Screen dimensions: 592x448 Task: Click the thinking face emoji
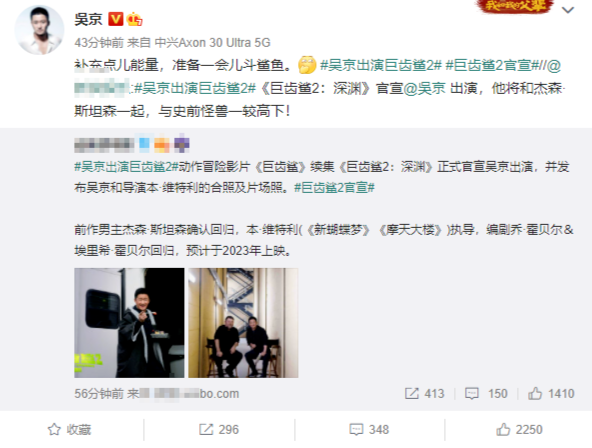[307, 65]
